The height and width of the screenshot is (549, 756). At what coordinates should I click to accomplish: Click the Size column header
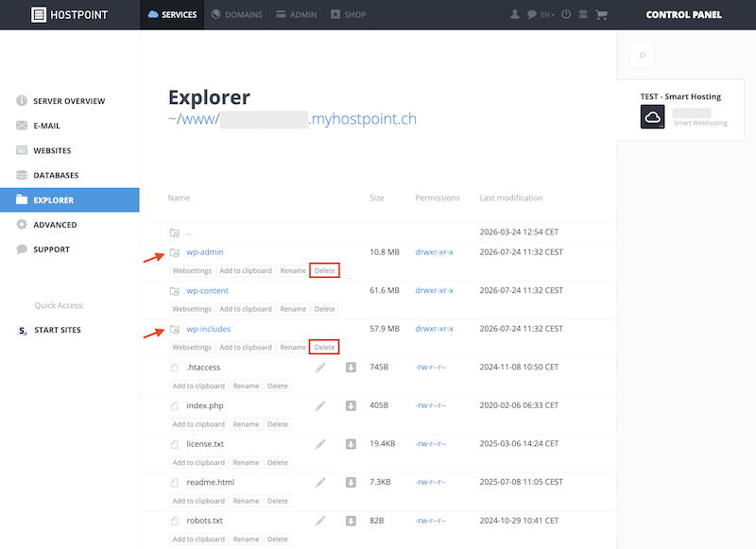[377, 197]
